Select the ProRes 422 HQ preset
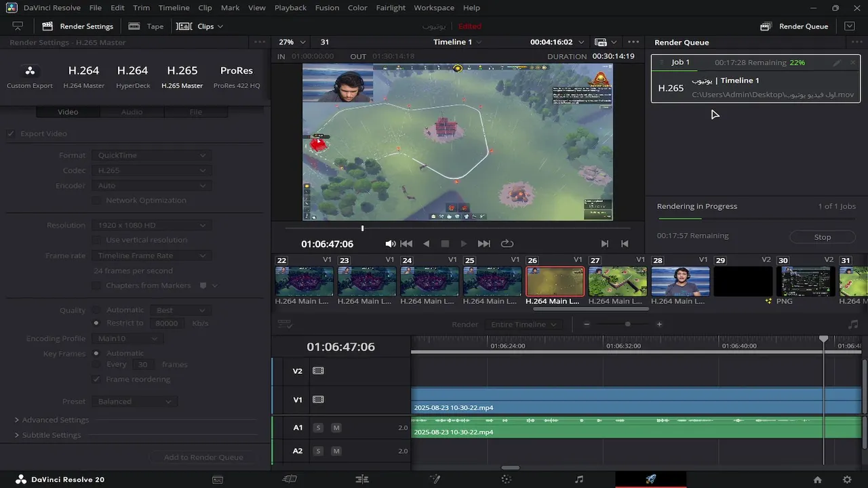The image size is (868, 488). pyautogui.click(x=237, y=77)
